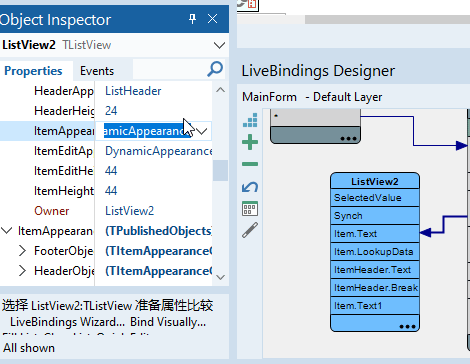Open the Bind Visually link
This screenshot has height=364, width=470.
click(x=168, y=322)
